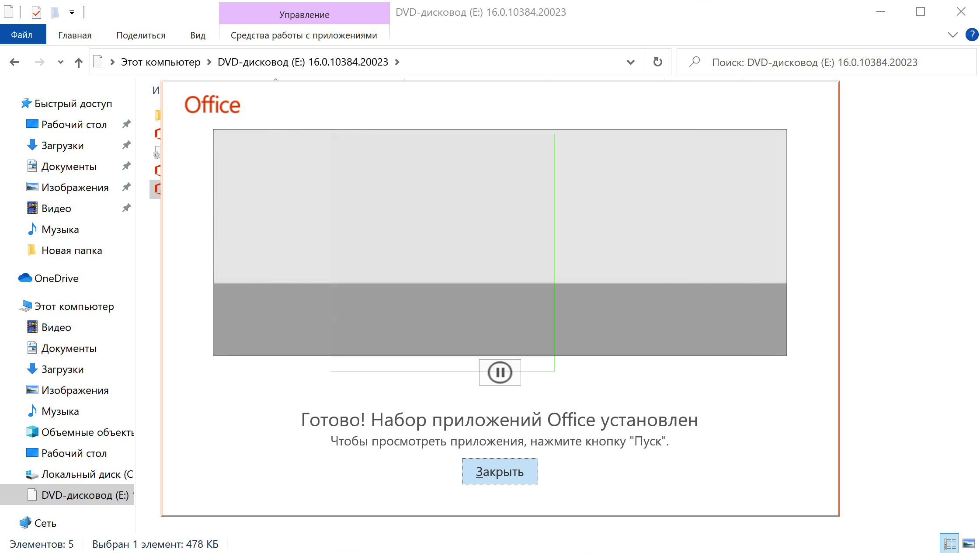Click the Элементов: 5 status text
This screenshot has height=553, width=980.
tap(42, 544)
